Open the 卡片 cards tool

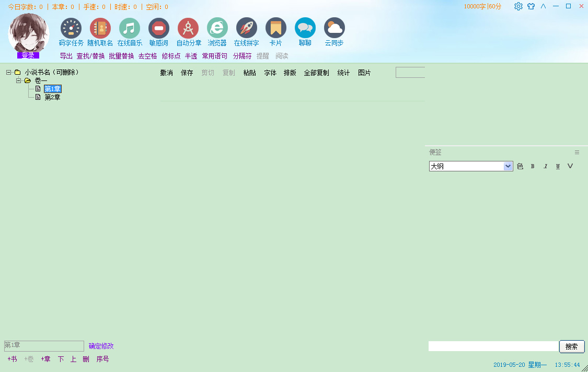coord(275,32)
